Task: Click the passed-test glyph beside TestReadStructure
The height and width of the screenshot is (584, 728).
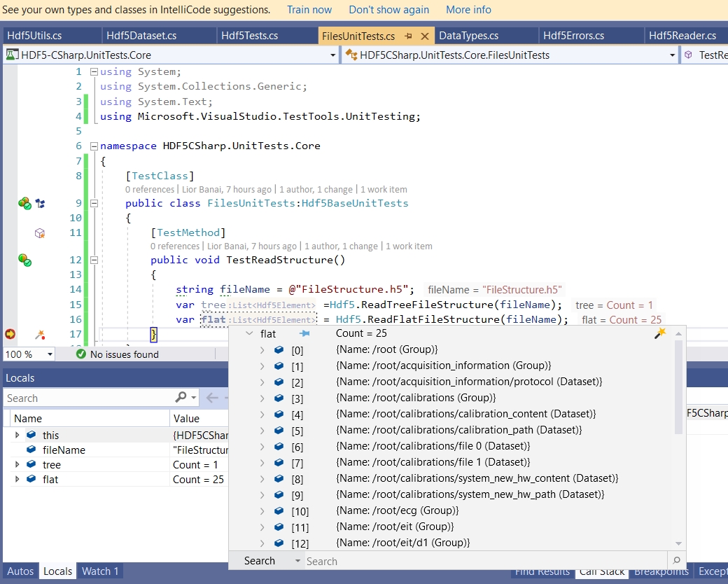Action: click(26, 260)
